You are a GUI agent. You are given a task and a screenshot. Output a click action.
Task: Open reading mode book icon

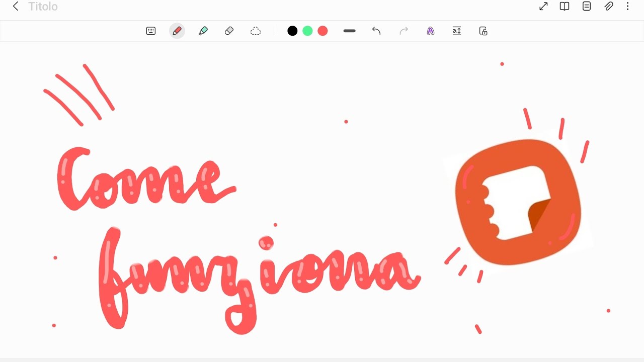[565, 7]
